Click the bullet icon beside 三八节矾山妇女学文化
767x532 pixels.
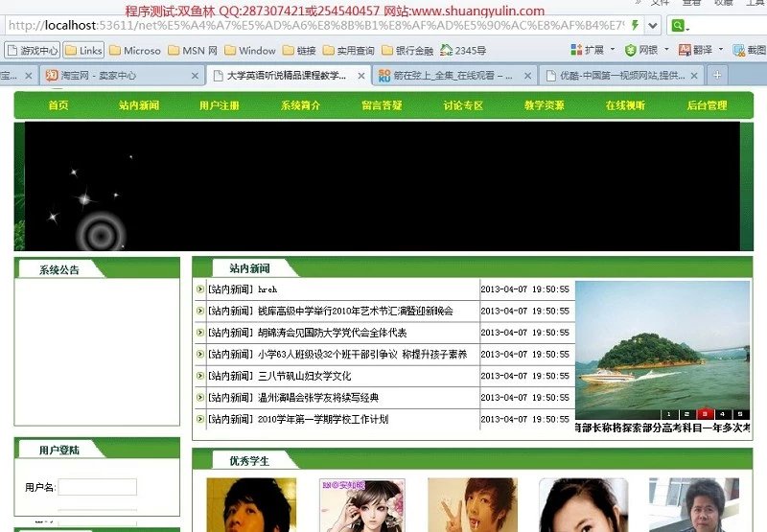coord(200,376)
